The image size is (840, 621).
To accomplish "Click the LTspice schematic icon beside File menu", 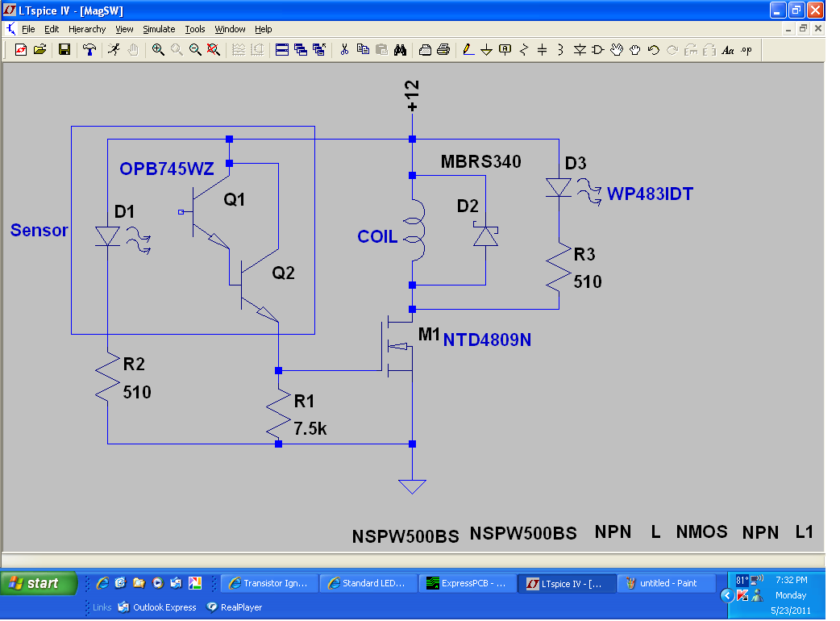I will point(10,29).
